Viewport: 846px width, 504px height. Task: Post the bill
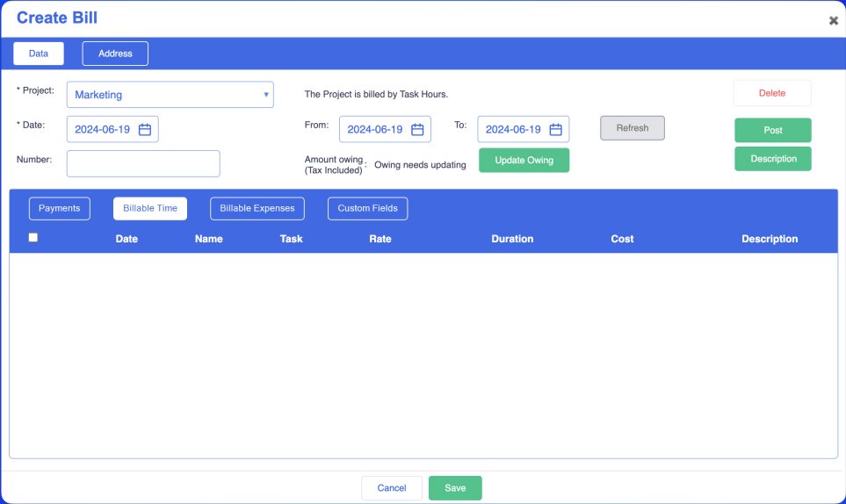[x=772, y=130]
